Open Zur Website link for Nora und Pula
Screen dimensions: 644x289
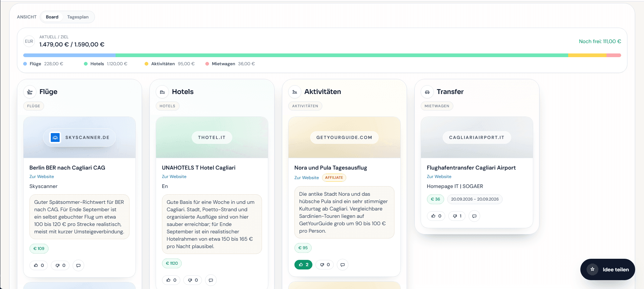(307, 178)
